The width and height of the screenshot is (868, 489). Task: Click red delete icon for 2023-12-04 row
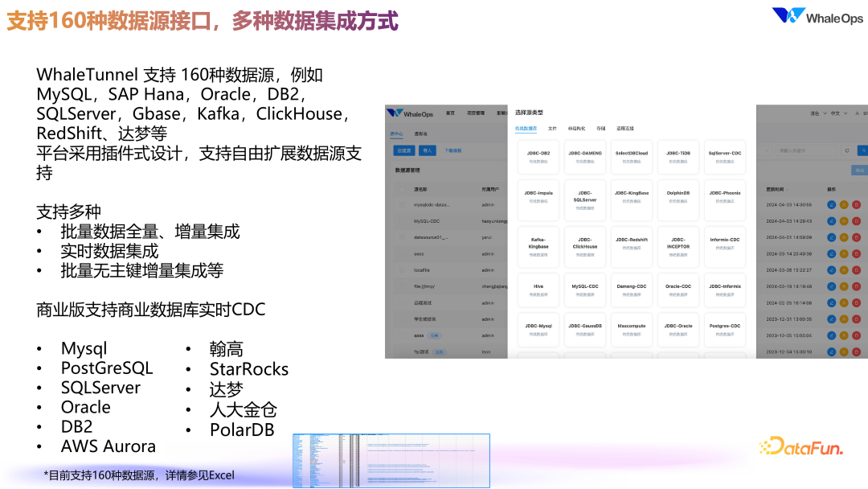point(857,351)
